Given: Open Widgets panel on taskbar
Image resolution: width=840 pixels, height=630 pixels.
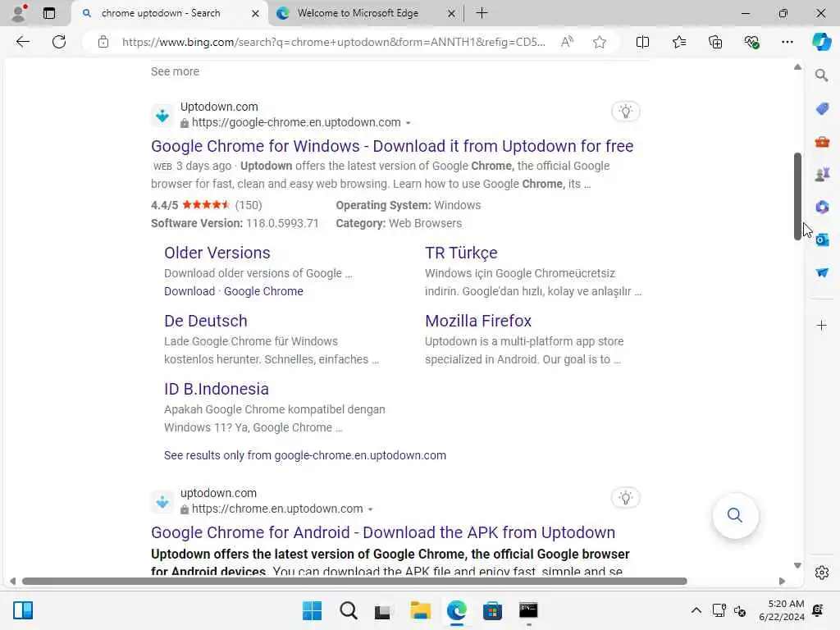Looking at the screenshot, I should (23, 610).
